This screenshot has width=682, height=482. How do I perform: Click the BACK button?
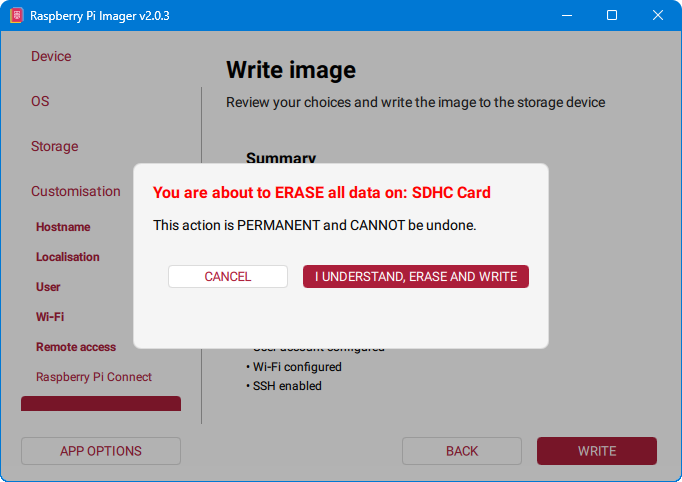tap(462, 451)
